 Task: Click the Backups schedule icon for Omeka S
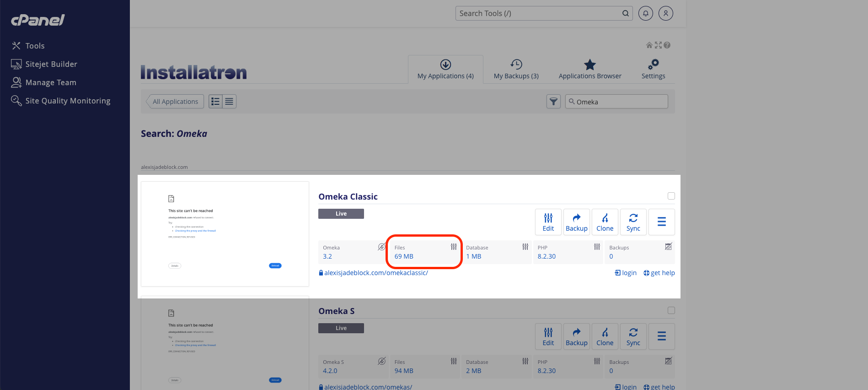[668, 361]
